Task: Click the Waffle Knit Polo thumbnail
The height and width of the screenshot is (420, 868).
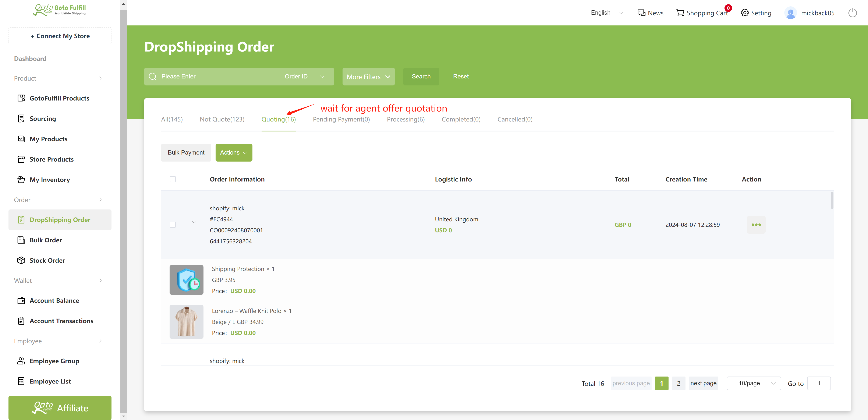Action: pyautogui.click(x=186, y=322)
